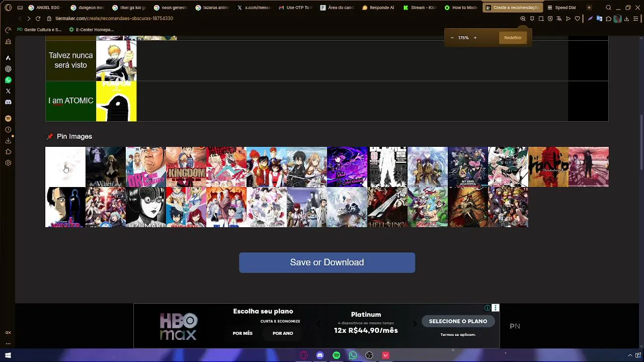Select the Monster cover thumbnail

point(65,207)
